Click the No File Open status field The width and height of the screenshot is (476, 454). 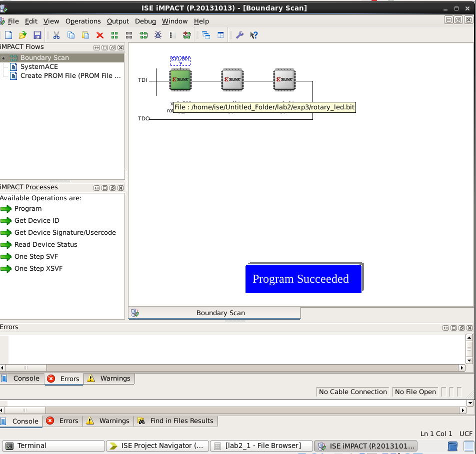coord(415,392)
